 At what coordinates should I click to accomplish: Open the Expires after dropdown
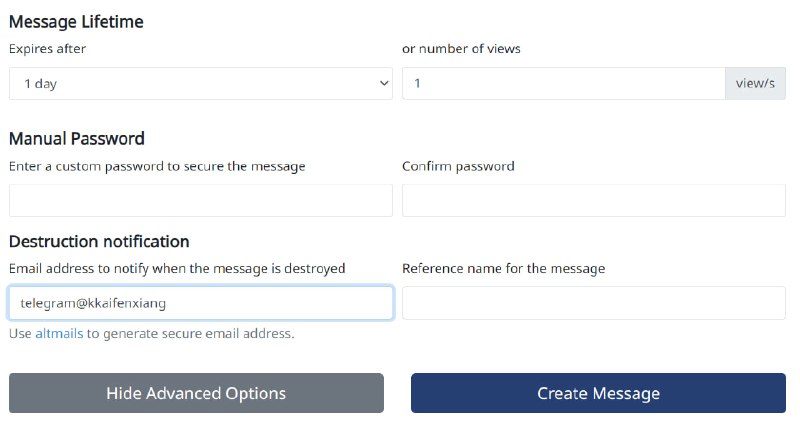coord(200,84)
